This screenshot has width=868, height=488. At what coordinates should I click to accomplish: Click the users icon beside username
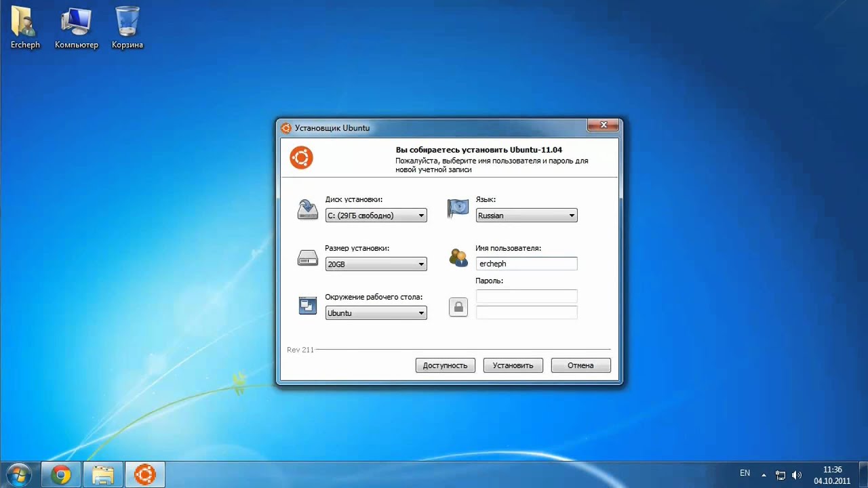coord(458,258)
